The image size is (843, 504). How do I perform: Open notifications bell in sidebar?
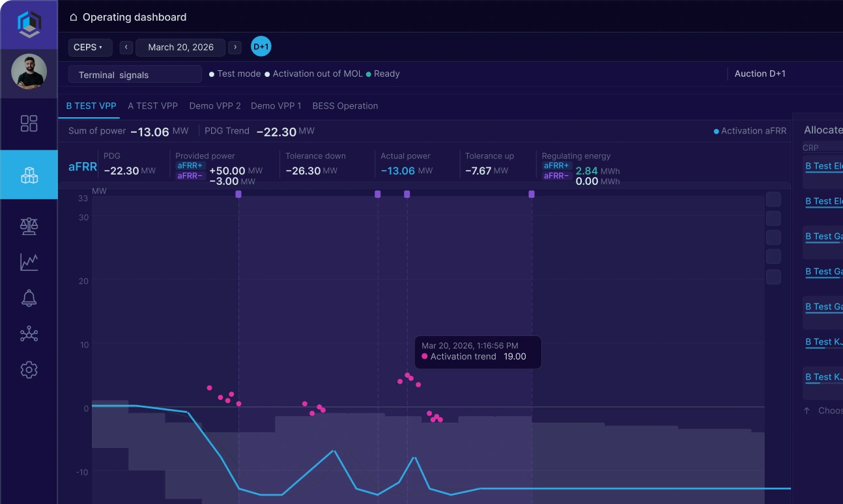point(29,298)
